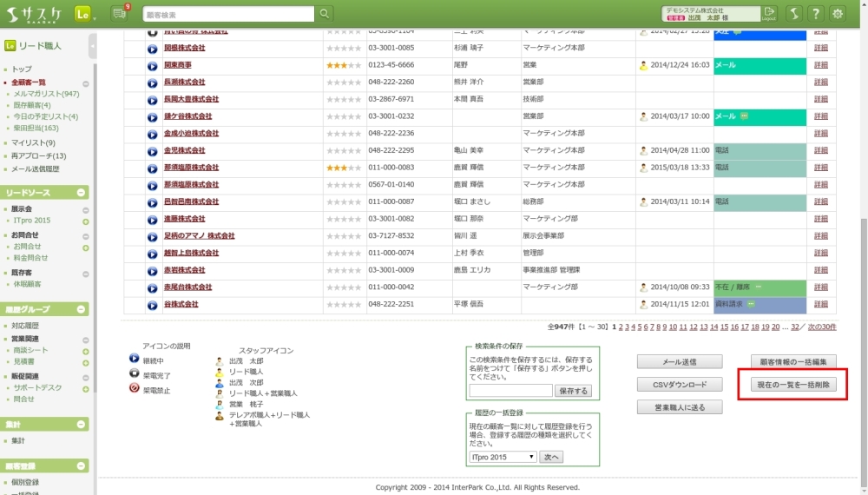Collapse the 履歴グループ section
Viewport: 868px width, 495px height.
click(82, 309)
